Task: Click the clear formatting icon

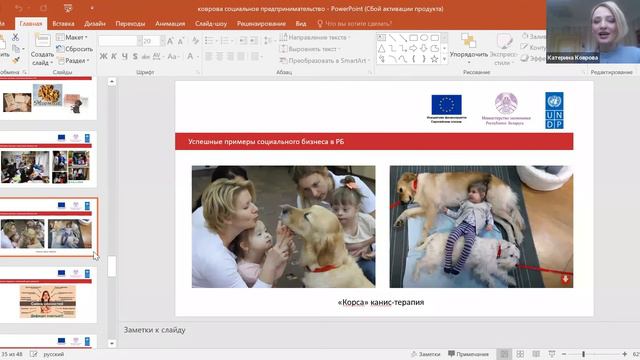Action: pos(196,40)
